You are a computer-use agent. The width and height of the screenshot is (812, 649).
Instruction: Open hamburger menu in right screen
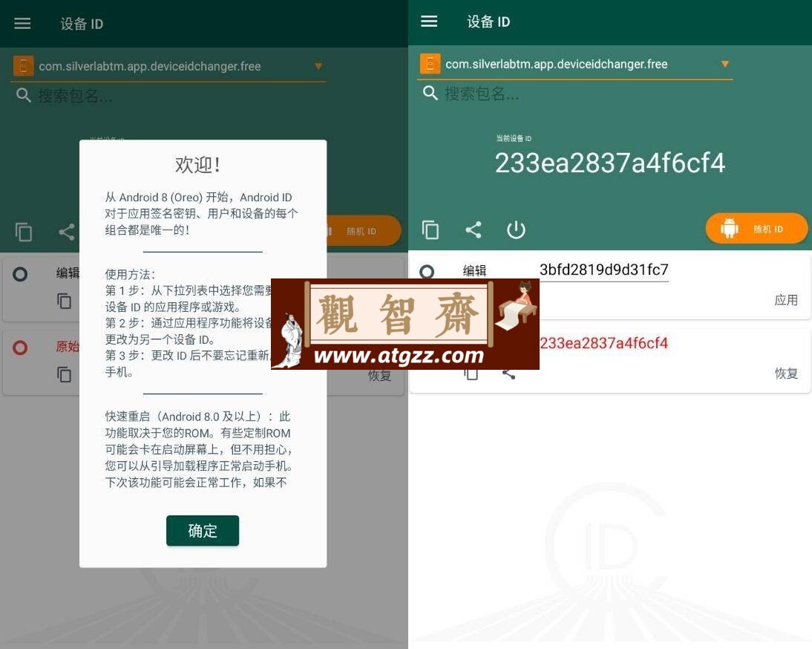429,22
